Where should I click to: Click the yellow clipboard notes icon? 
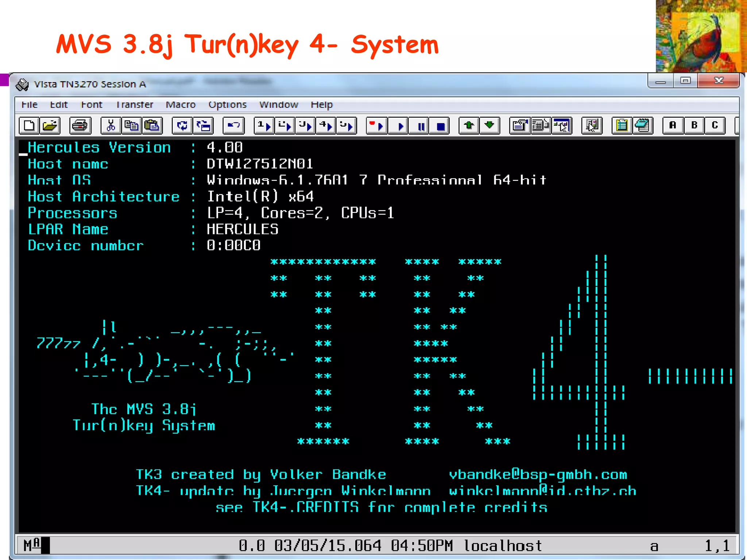click(x=622, y=126)
